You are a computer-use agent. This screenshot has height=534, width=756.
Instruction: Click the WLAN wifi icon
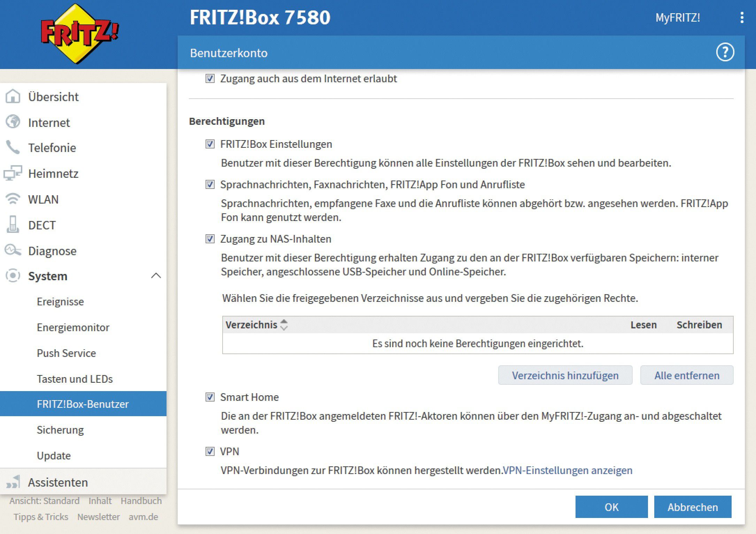coord(13,199)
